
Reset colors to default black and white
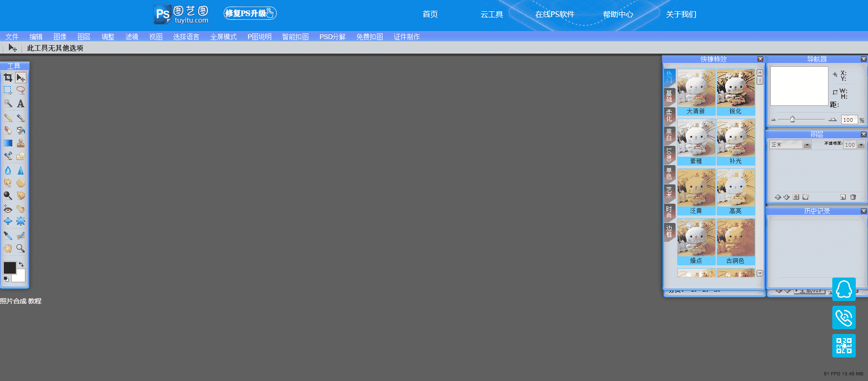point(6,279)
